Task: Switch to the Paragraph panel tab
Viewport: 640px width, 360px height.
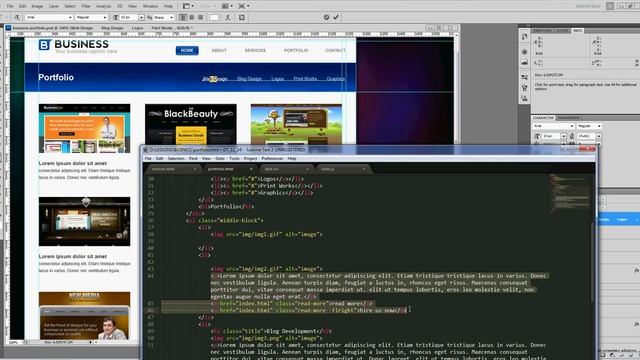Action: (568, 118)
